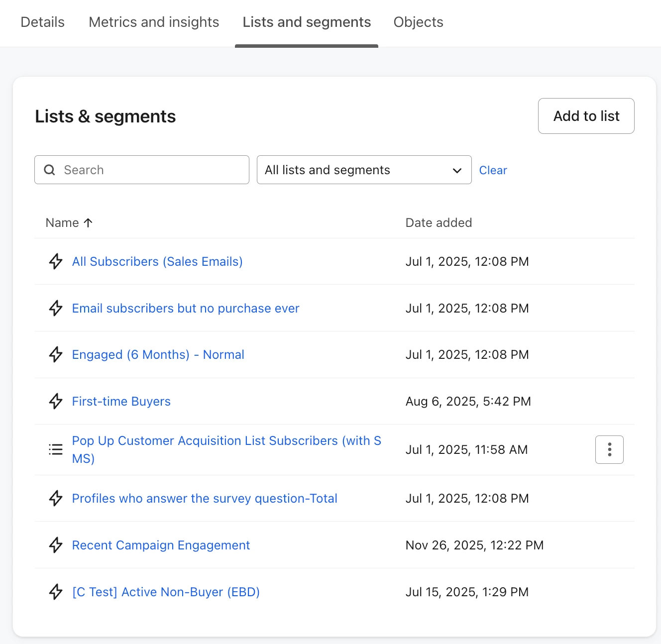The image size is (661, 644).
Task: Expand the All lists and segments dropdown
Action: tap(364, 170)
